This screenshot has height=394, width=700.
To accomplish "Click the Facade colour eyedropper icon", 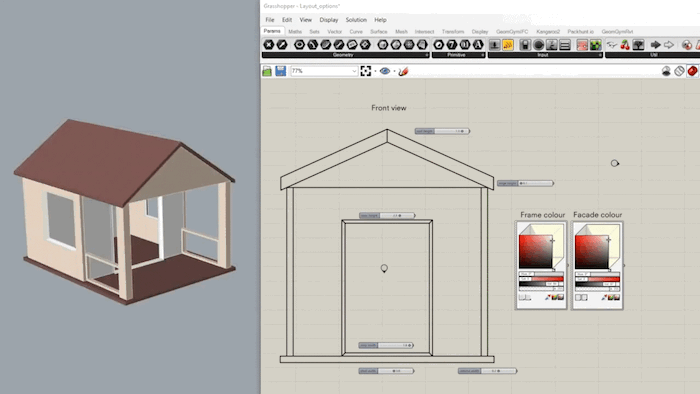I will pyautogui.click(x=604, y=297).
